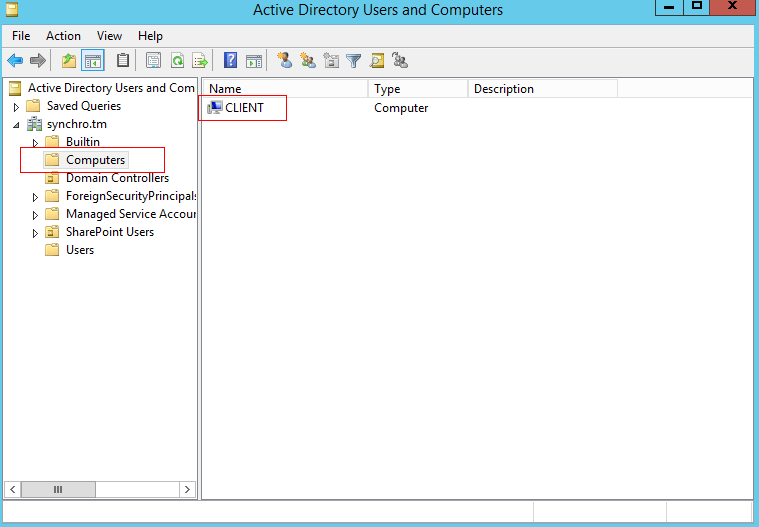
Task: Go up one level via folder icon
Action: coord(69,61)
